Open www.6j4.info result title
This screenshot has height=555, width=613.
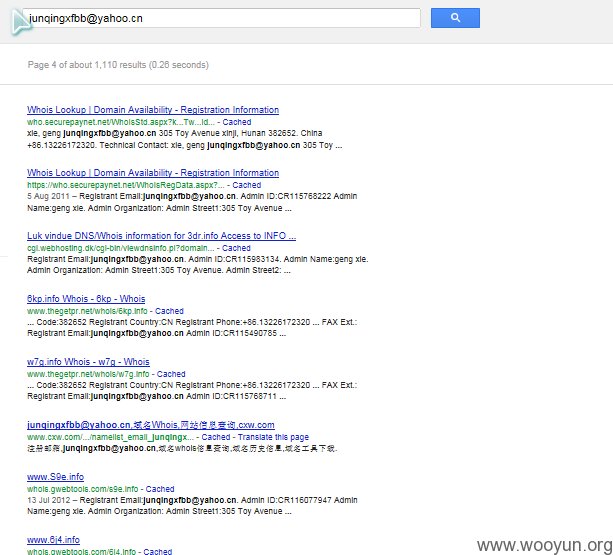[53, 540]
